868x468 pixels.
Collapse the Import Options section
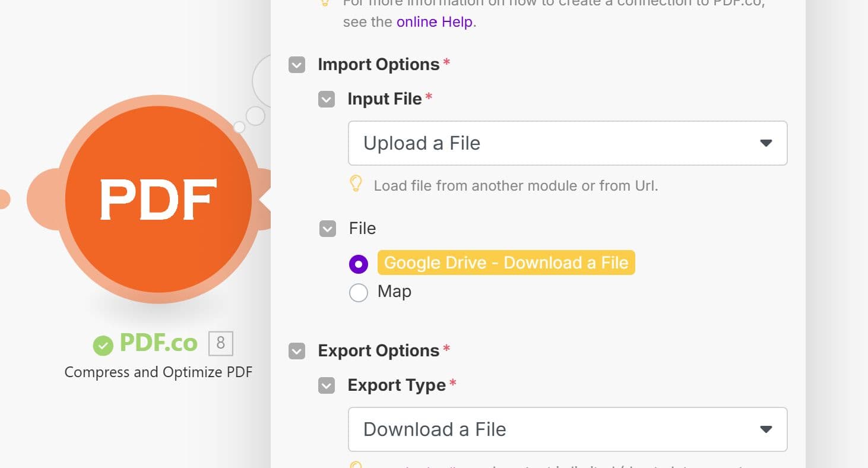tap(296, 65)
